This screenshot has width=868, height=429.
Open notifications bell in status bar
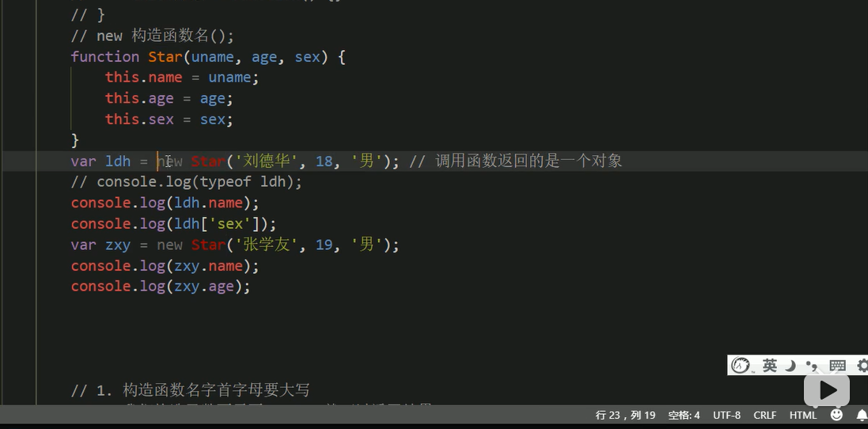862,415
